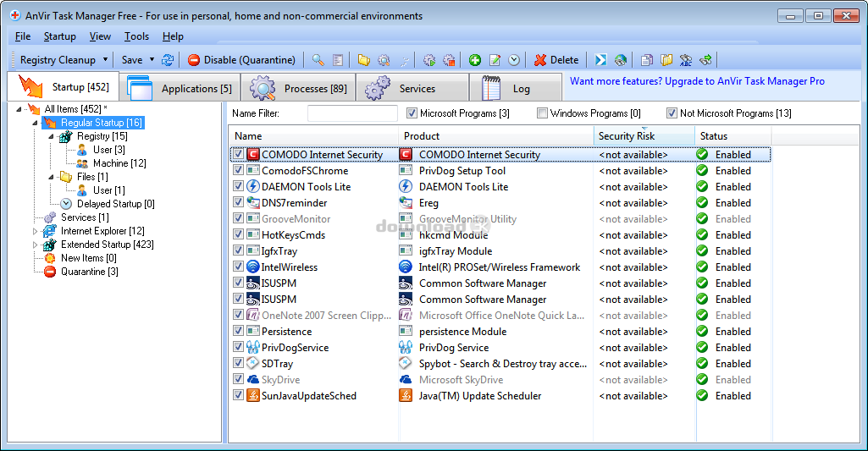Click the IntelWireless blue signal icon

(253, 267)
